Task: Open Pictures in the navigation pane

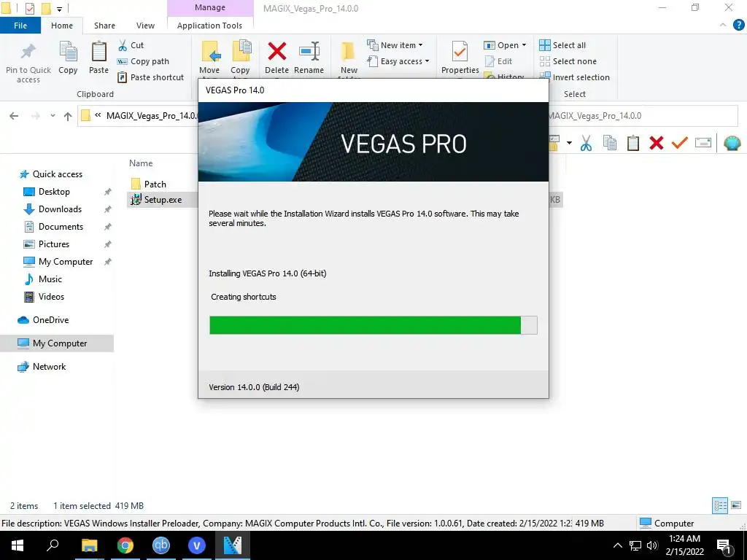Action: [x=47, y=244]
